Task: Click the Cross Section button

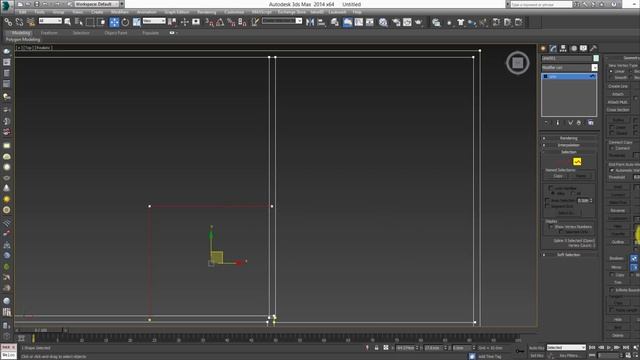Action: [x=618, y=110]
